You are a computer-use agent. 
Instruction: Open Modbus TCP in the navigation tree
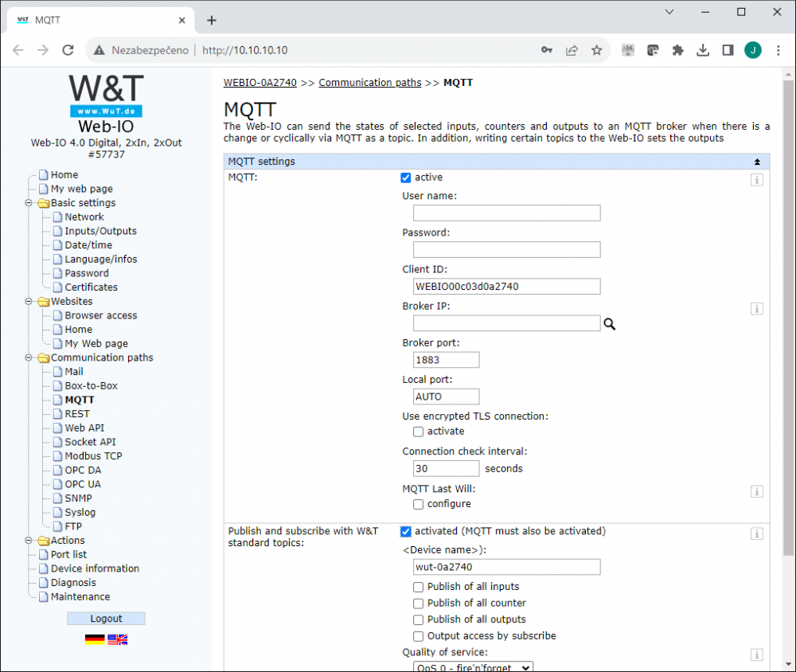click(x=93, y=456)
